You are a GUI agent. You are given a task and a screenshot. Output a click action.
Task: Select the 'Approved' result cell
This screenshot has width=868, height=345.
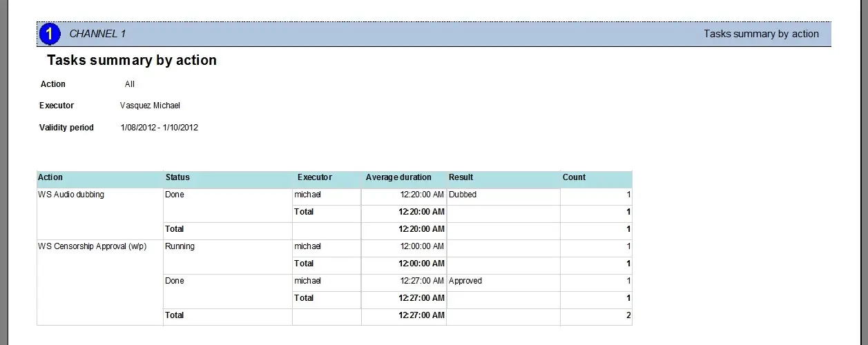[465, 281]
